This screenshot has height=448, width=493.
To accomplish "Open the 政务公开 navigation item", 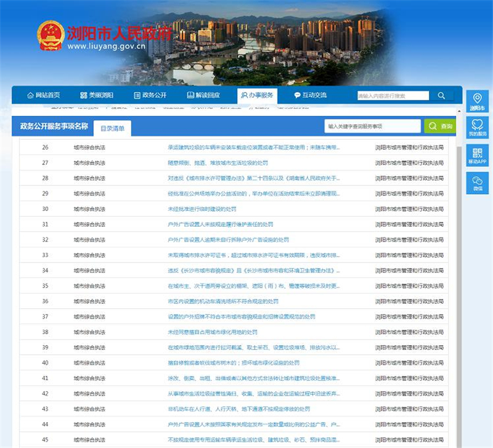I will (150, 96).
